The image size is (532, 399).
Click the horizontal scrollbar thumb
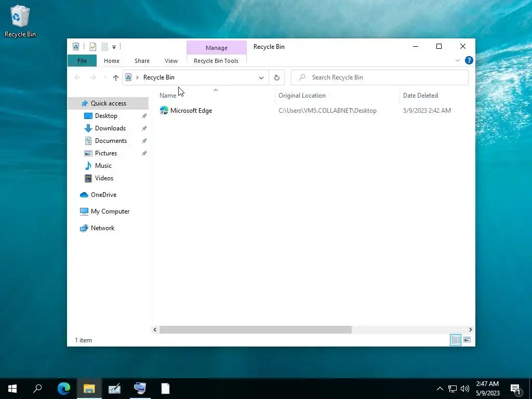[x=256, y=329]
